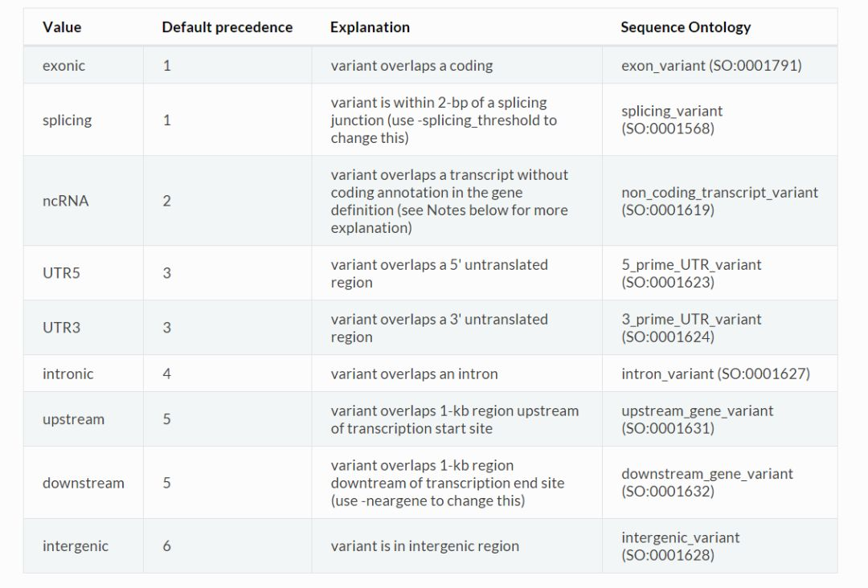
Task: Select the splicing value cell
Action: coord(67,120)
